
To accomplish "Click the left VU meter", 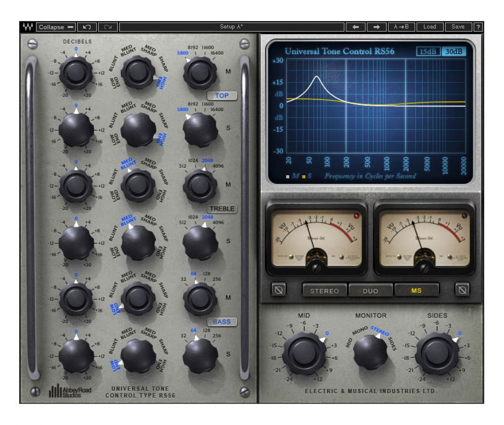I will (x=317, y=238).
